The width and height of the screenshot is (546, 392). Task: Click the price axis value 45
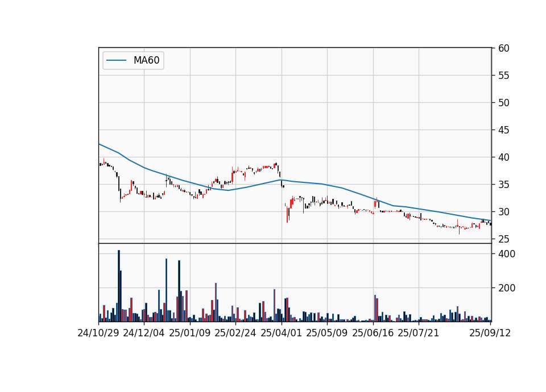pyautogui.click(x=503, y=130)
